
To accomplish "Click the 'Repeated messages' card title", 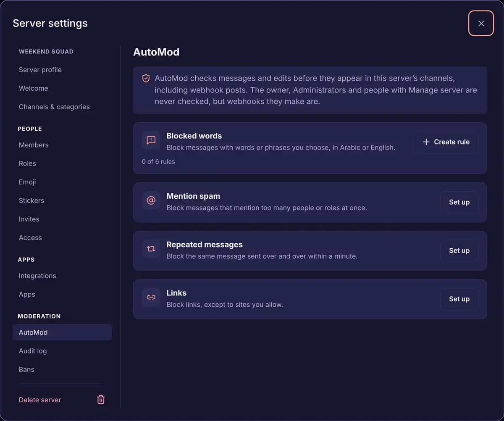I will (205, 244).
